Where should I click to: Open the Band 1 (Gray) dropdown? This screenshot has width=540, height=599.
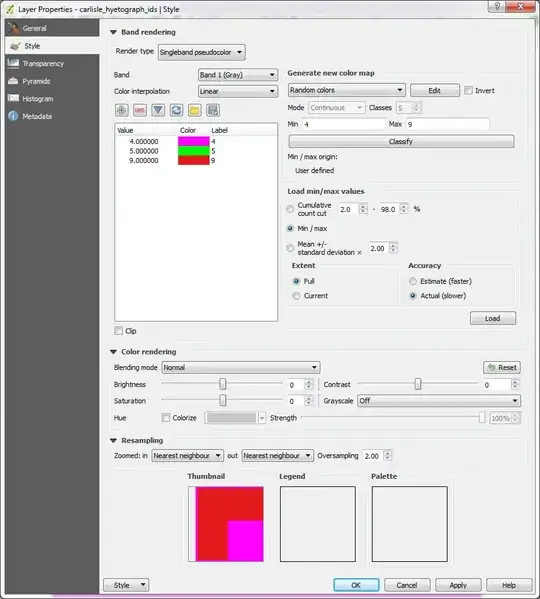(x=238, y=75)
